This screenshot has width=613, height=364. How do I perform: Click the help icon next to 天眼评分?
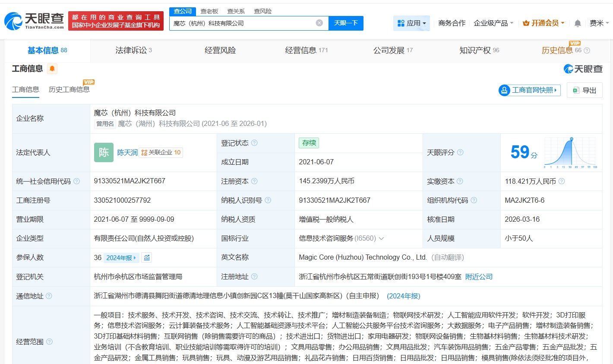pyautogui.click(x=460, y=152)
